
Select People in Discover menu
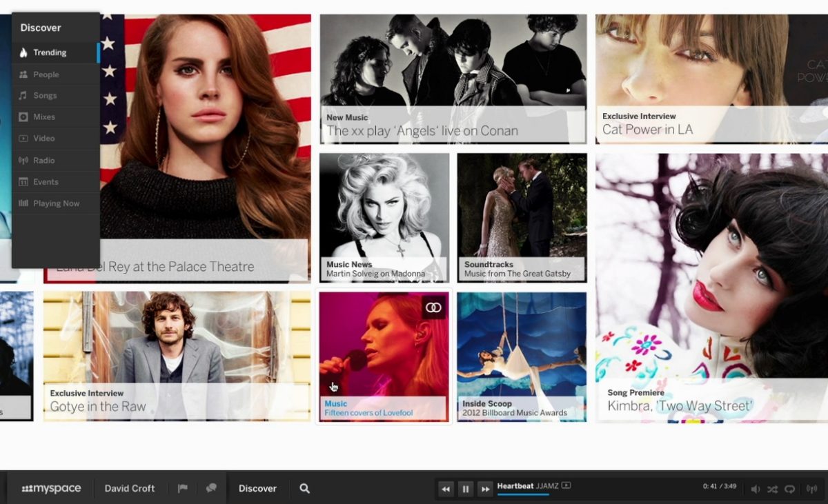(x=46, y=74)
